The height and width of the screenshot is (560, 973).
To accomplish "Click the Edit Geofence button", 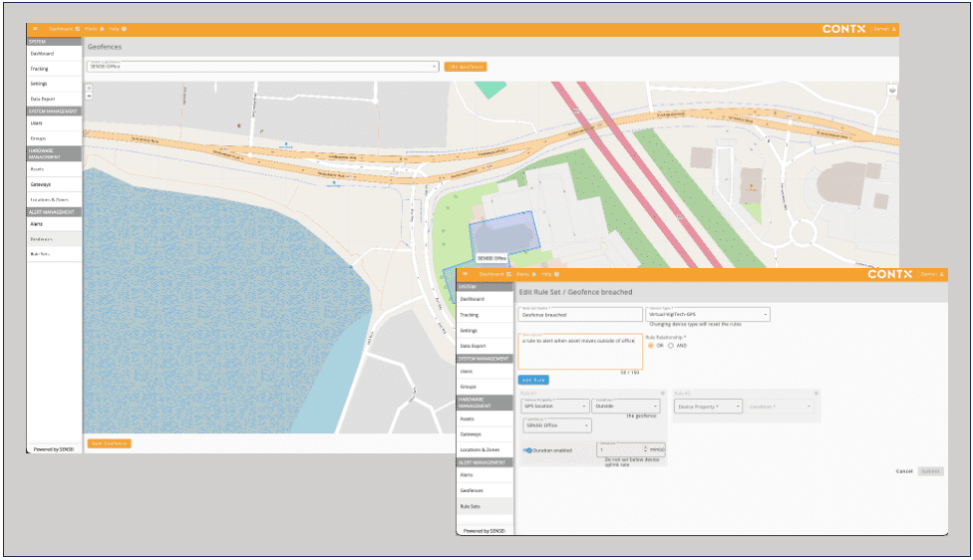I will pyautogui.click(x=466, y=66).
